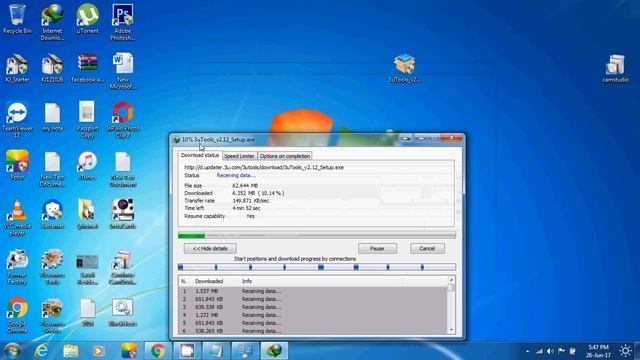Select the my note file icon
The height and width of the screenshot is (360, 640).
52,117
